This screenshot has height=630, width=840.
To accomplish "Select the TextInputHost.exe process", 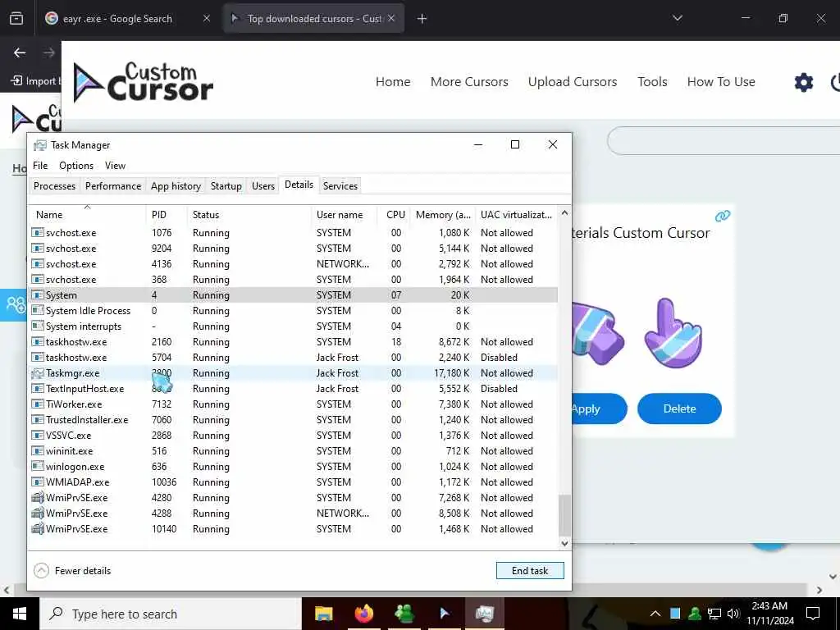I will click(x=293, y=388).
